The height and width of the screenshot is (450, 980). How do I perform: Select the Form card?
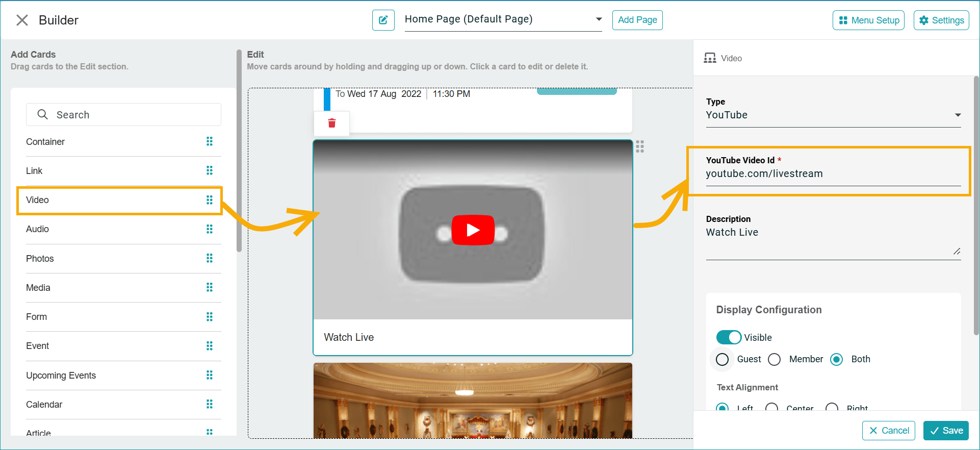click(x=123, y=317)
